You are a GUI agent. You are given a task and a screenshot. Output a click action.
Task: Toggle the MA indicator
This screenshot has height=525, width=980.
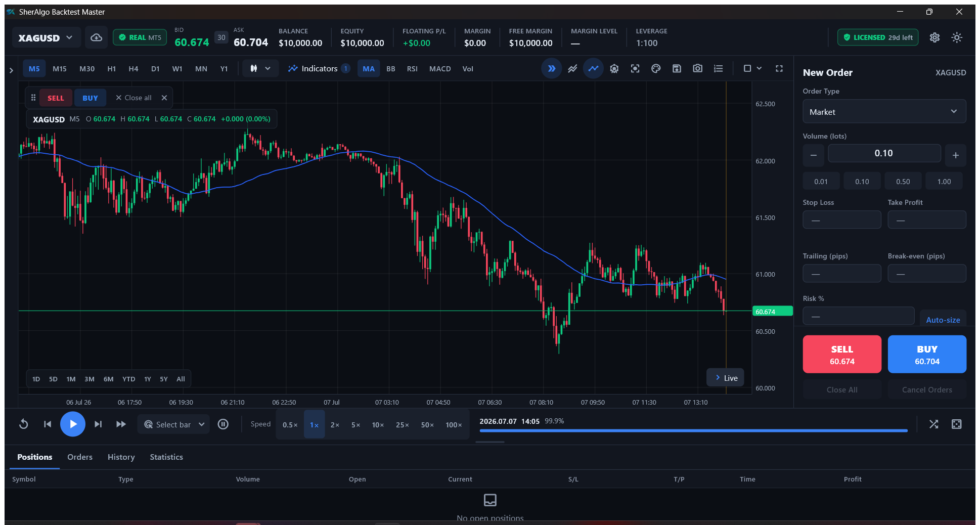point(369,69)
